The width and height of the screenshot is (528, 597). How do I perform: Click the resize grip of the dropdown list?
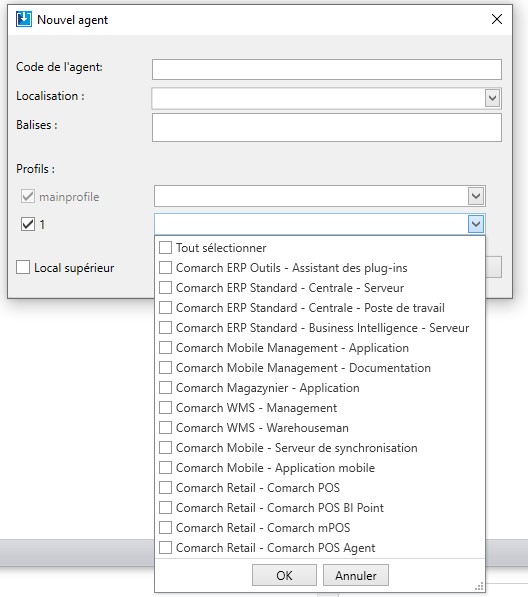[480, 586]
